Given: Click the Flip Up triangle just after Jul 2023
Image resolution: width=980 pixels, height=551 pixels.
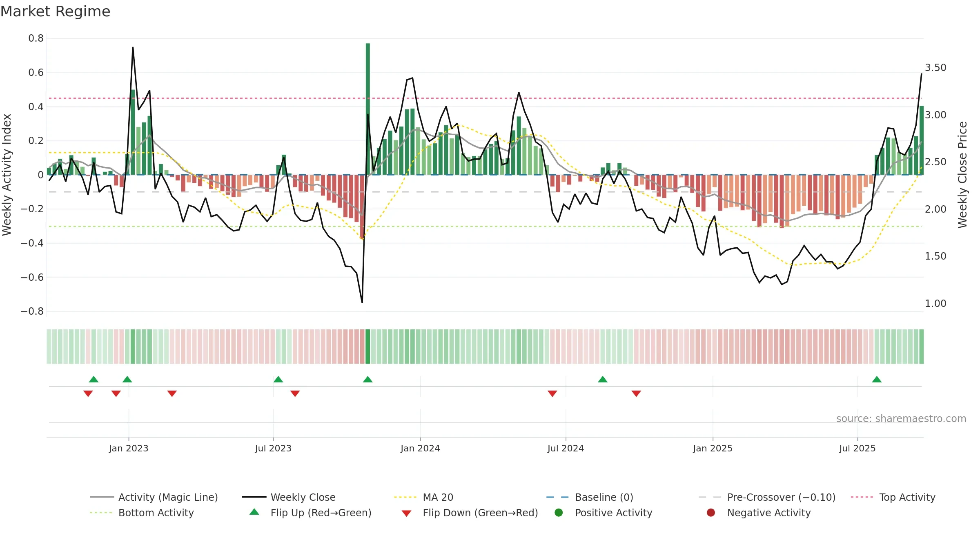Looking at the screenshot, I should pos(278,379).
